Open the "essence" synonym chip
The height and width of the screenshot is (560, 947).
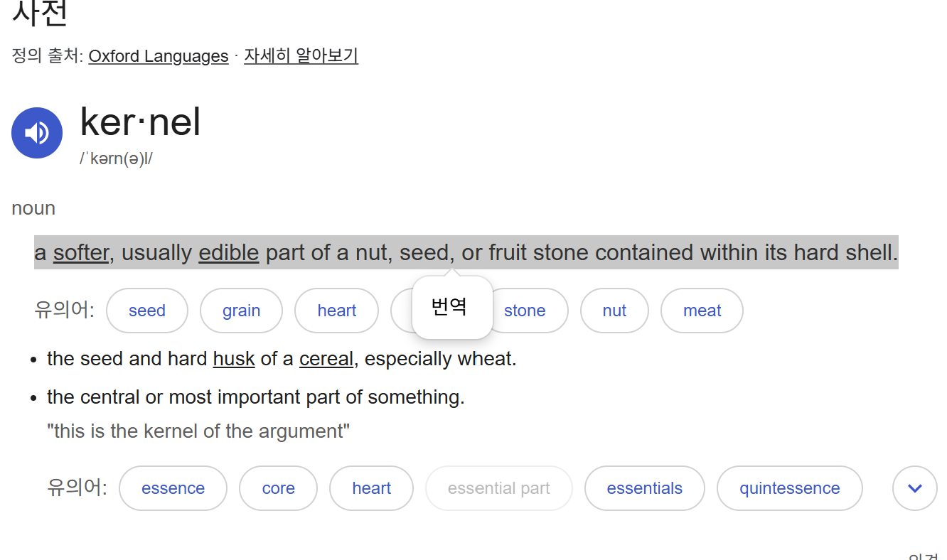pyautogui.click(x=173, y=488)
